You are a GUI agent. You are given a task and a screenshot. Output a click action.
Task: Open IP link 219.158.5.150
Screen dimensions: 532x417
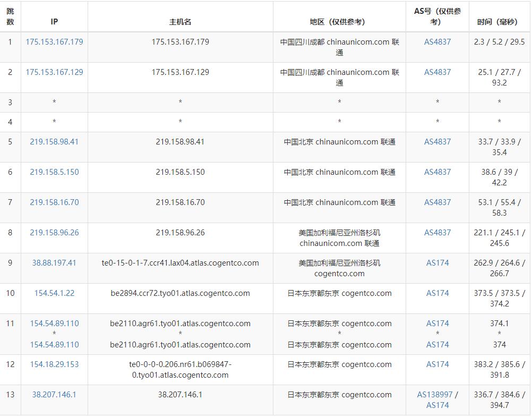click(54, 172)
